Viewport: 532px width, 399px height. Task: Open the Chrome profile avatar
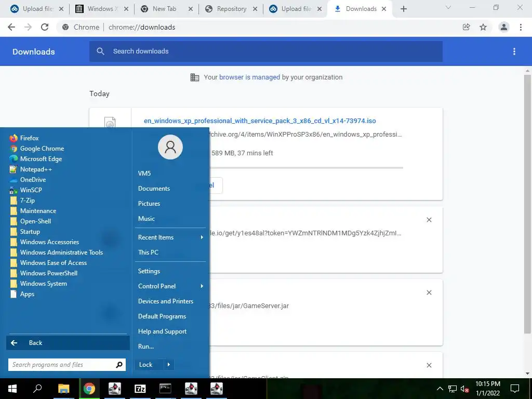pyautogui.click(x=504, y=27)
